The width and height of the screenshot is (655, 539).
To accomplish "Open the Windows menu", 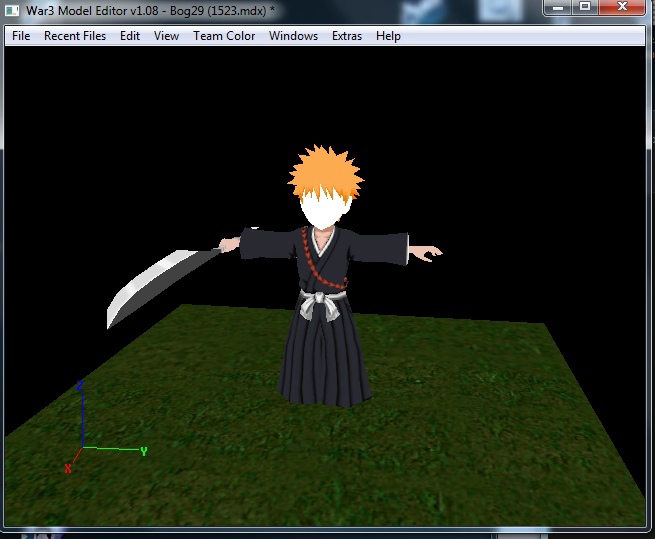I will 293,36.
